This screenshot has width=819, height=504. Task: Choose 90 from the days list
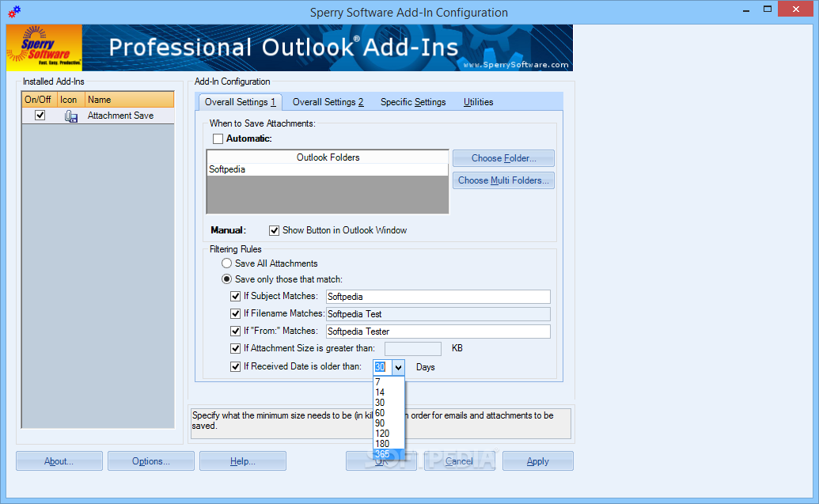(389, 423)
